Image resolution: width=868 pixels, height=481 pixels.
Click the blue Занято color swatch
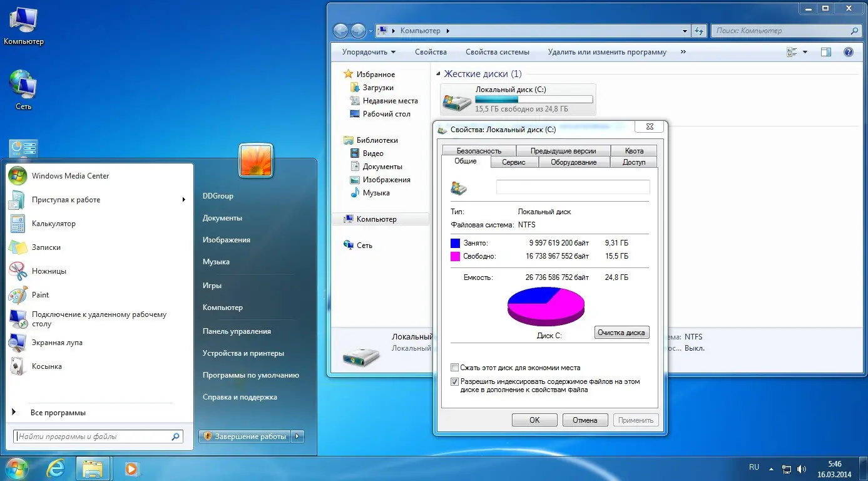(455, 243)
